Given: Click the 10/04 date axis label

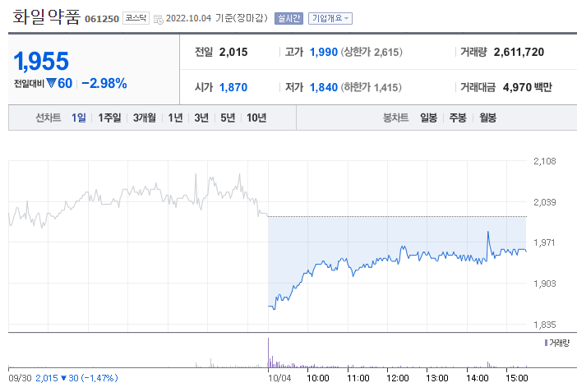Looking at the screenshot, I should coord(279,378).
